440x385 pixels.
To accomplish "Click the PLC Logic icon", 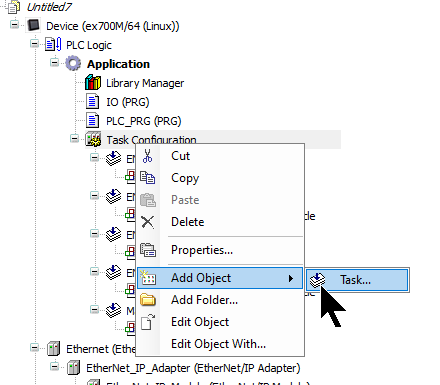I will click(53, 44).
